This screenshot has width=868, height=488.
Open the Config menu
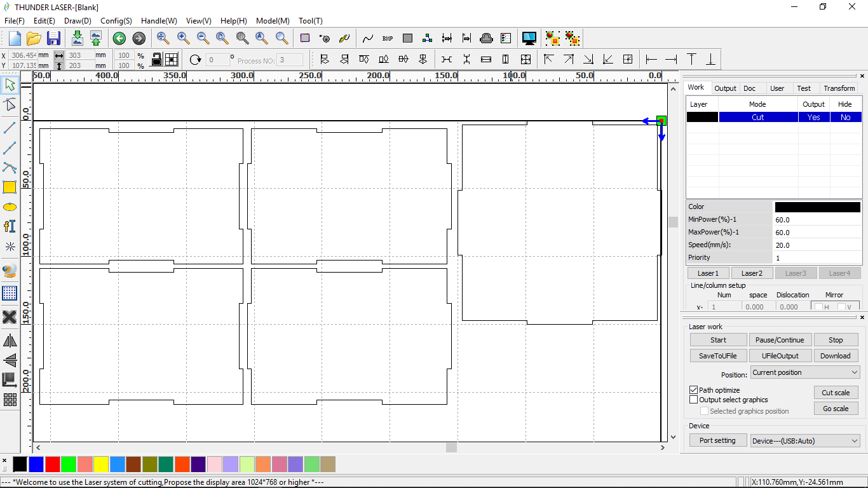(116, 21)
